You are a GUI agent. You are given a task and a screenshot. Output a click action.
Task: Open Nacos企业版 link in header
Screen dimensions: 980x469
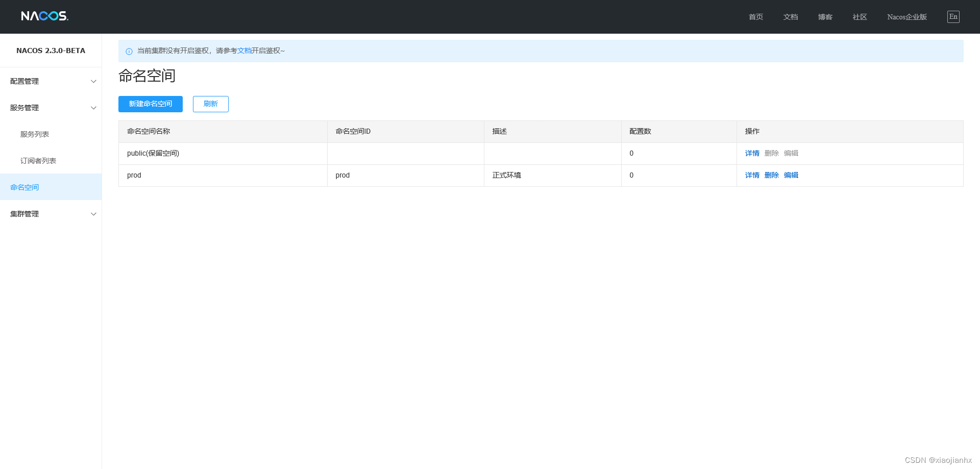(x=907, y=17)
